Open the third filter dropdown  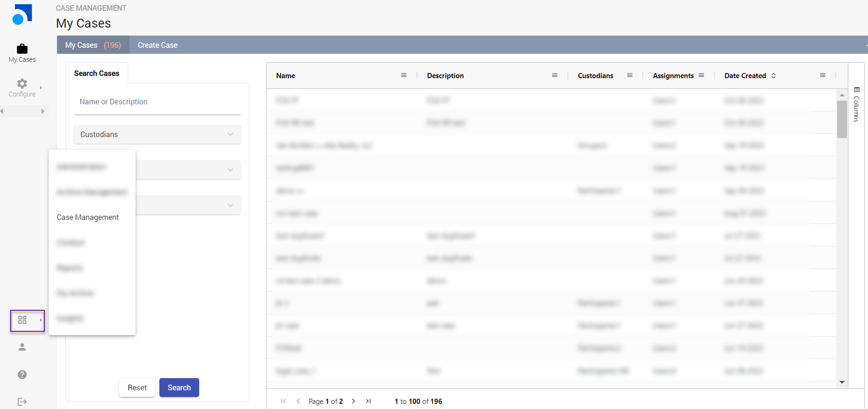188,205
